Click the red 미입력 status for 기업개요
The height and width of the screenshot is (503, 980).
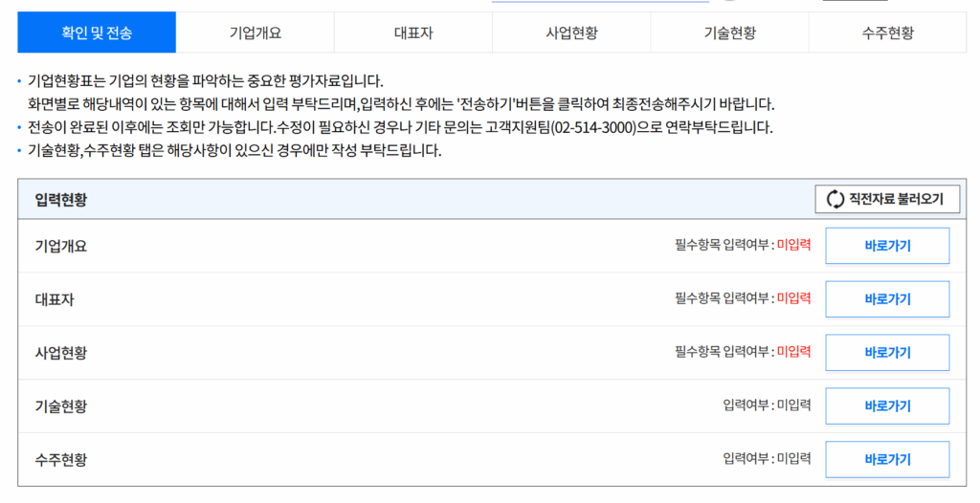[793, 246]
